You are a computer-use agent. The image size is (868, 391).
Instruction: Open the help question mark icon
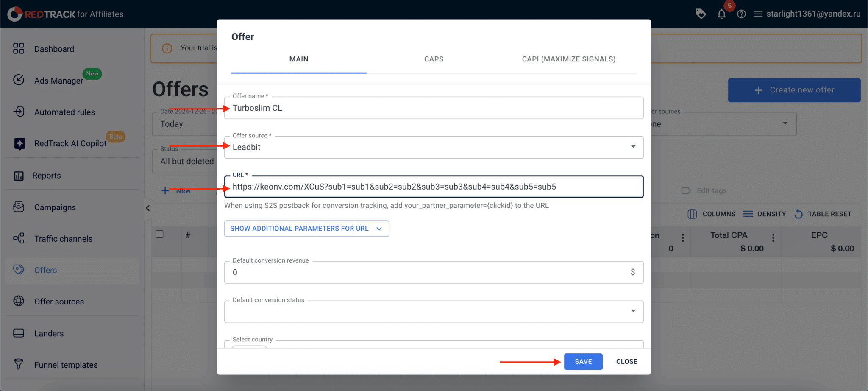pyautogui.click(x=741, y=14)
